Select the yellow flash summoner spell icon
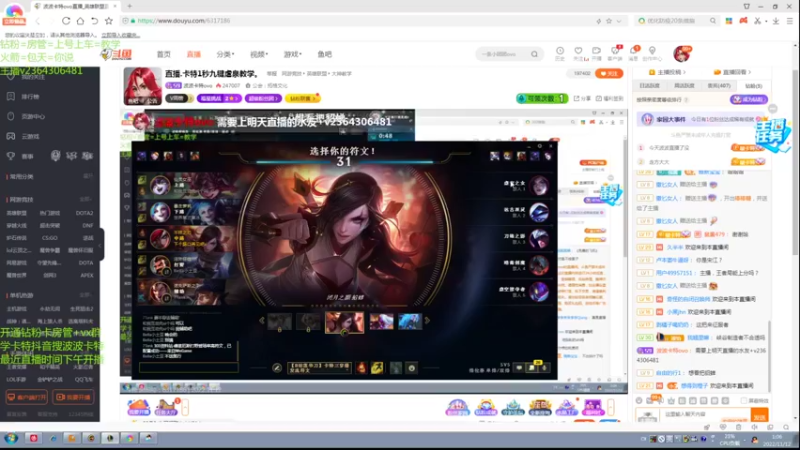Viewport: 800px width, 450px height. [x=377, y=368]
